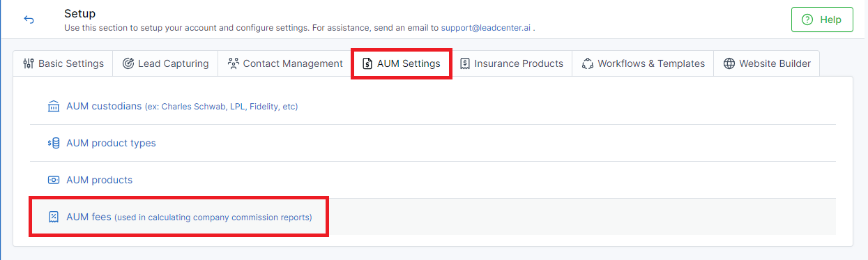868x260 pixels.
Task: Click the magnet icon on Lead Capturing
Action: (x=128, y=63)
